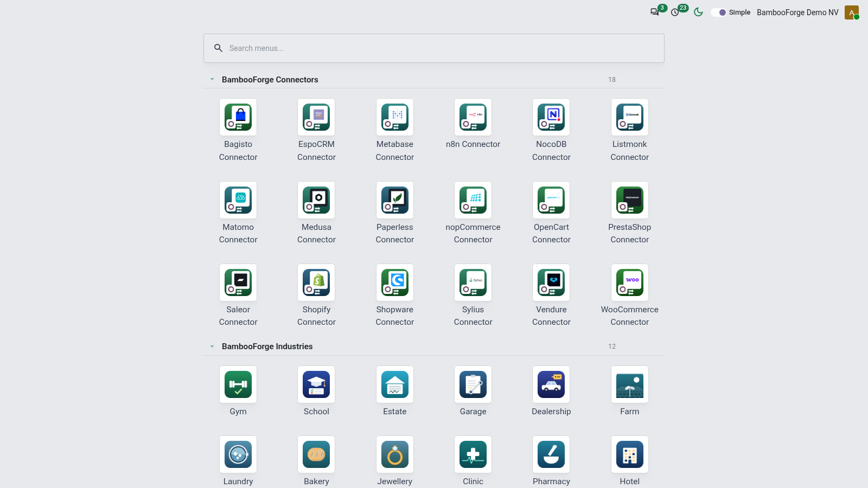Open the OpenCart Connector app
Screen dimensions: 868x488
(x=551, y=200)
